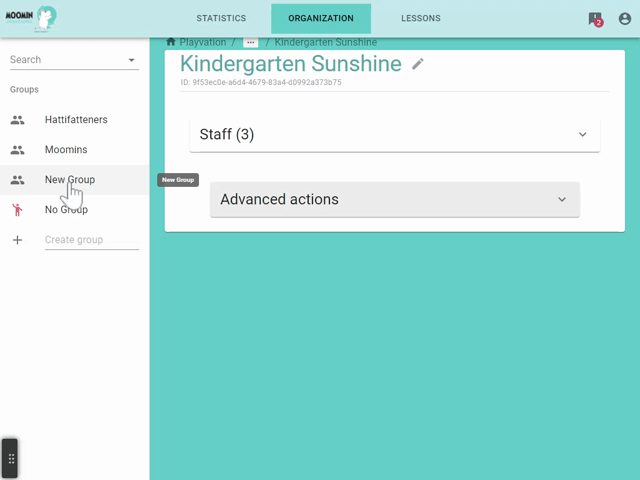
Task: Expand the Advanced actions chevron
Action: [x=562, y=200]
